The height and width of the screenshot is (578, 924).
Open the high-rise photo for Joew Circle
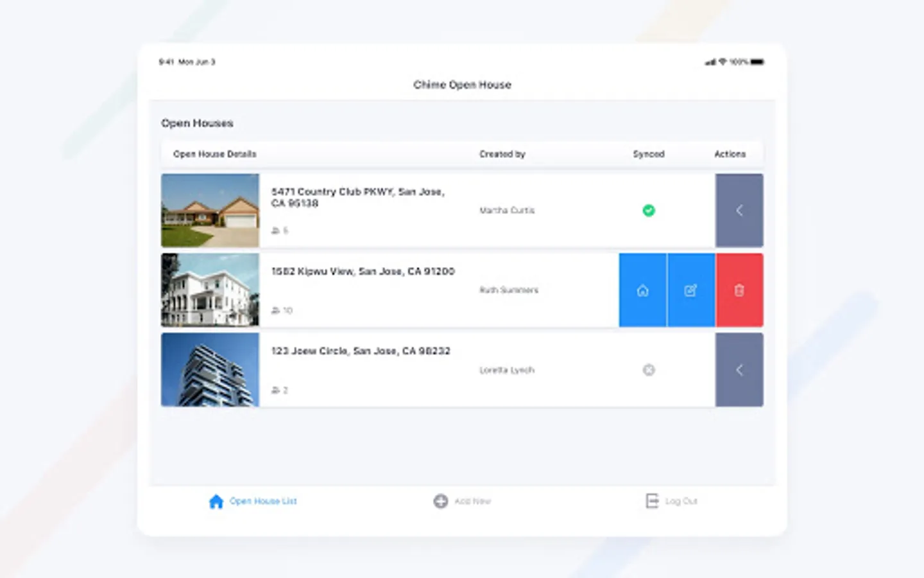[x=210, y=370]
